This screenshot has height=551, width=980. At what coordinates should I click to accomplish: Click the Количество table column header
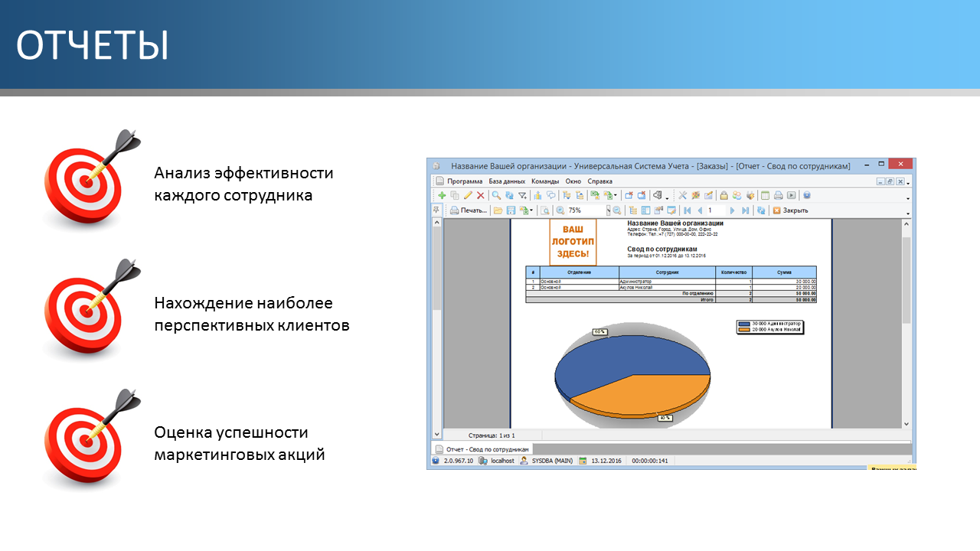click(x=733, y=272)
